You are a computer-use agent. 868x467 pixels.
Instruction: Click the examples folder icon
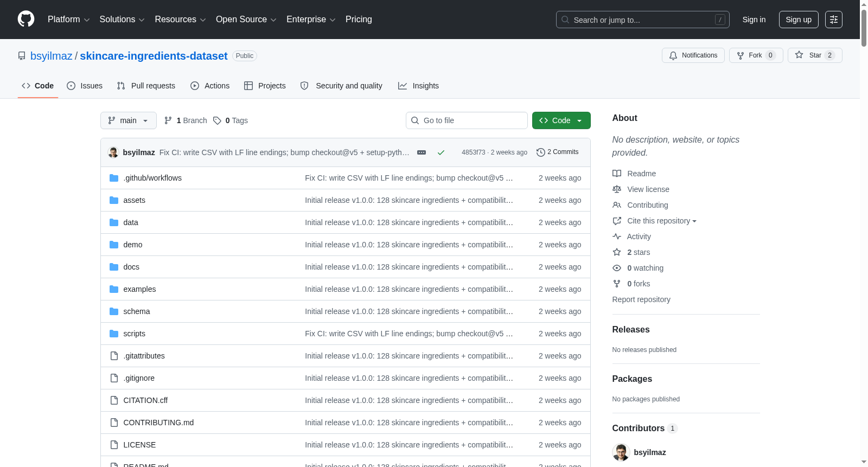(114, 289)
